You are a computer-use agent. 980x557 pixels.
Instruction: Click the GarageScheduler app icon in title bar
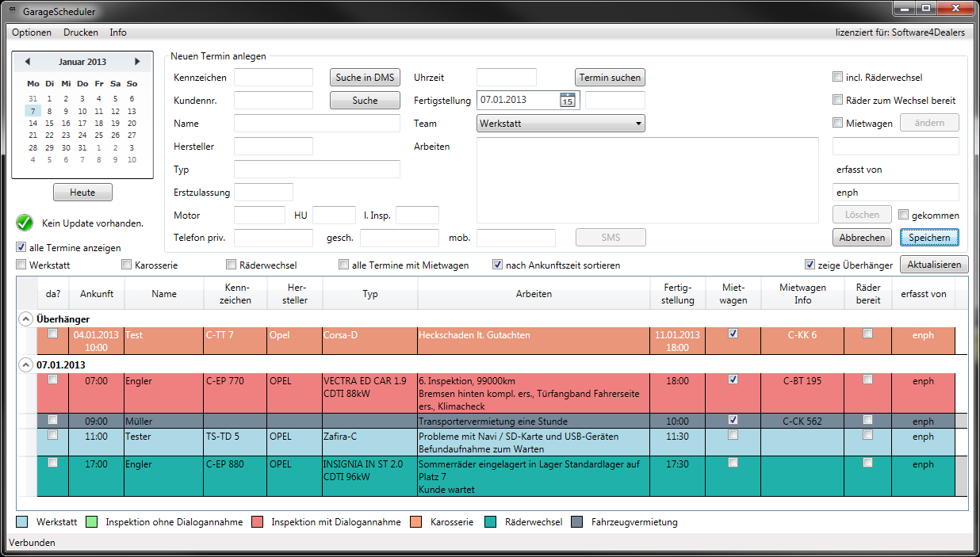[13, 9]
